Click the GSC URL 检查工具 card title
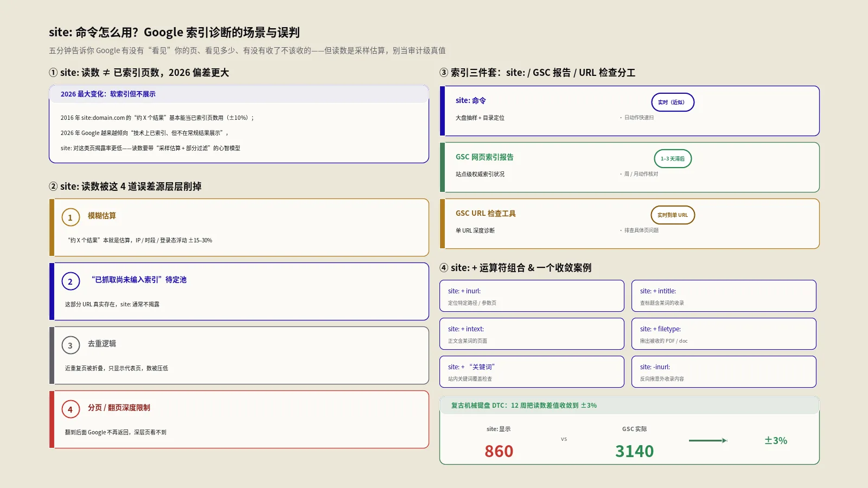Image resolution: width=868 pixels, height=488 pixels. [x=486, y=214]
